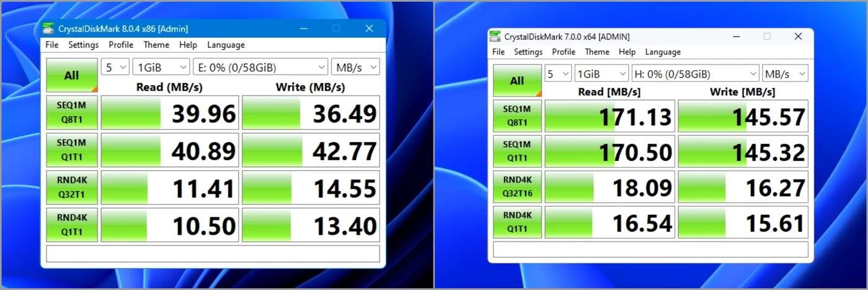
Task: Close the CrystalDiskMark 7.0.0 window
Action: tap(798, 37)
